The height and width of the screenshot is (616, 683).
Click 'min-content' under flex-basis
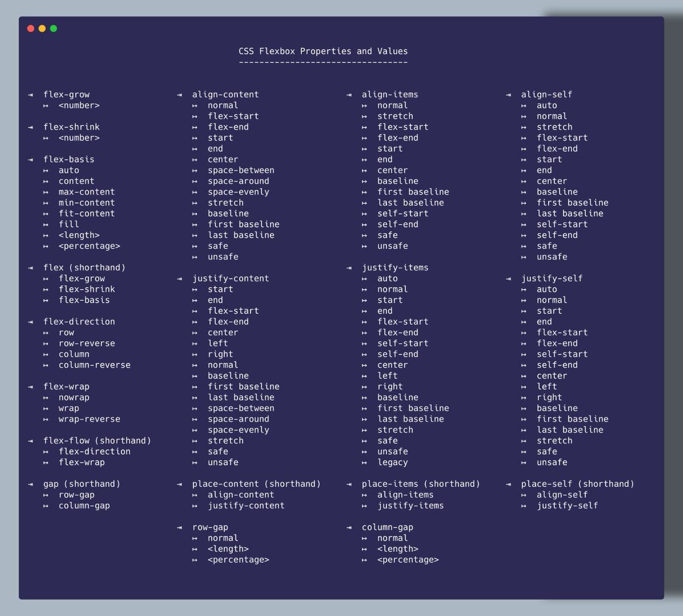(87, 203)
